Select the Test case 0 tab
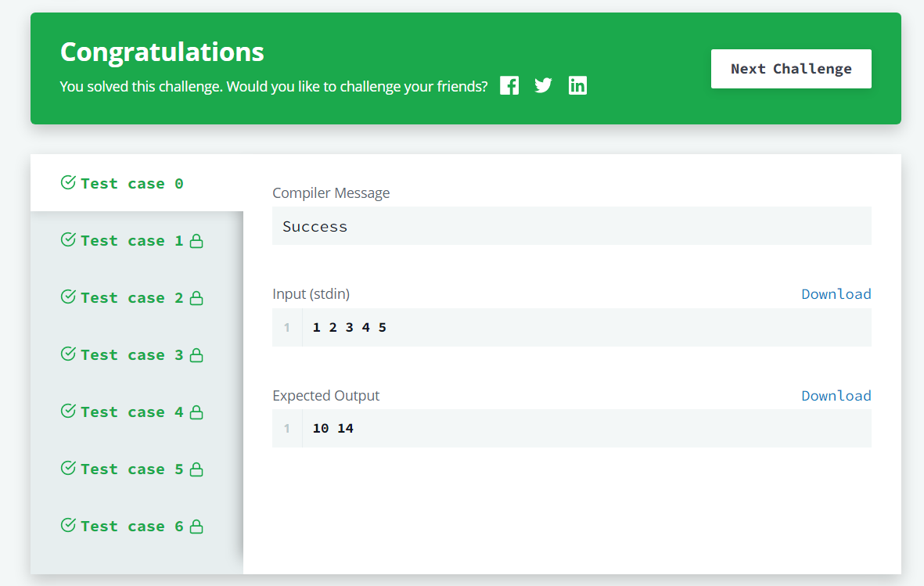Image resolution: width=924 pixels, height=586 pixels. (x=137, y=183)
